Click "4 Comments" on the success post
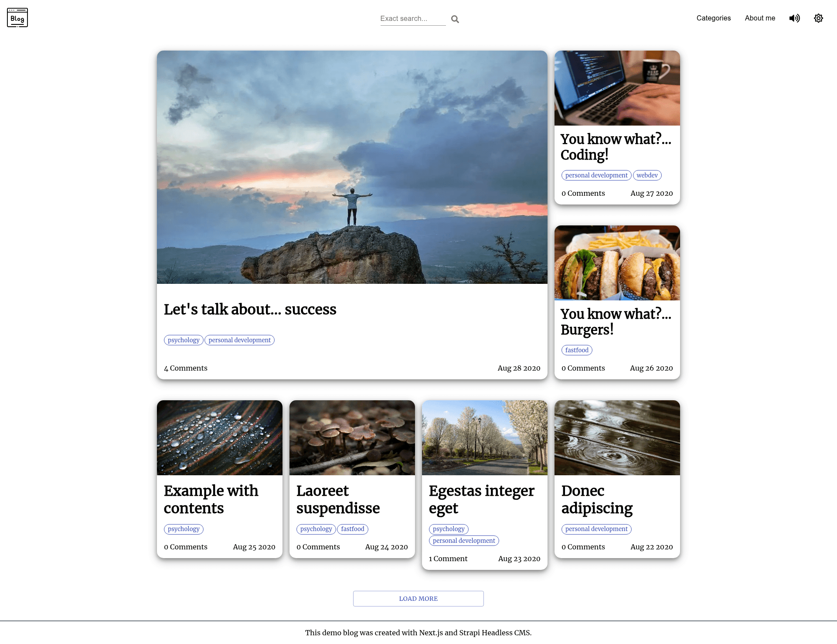The height and width of the screenshot is (644, 837). (186, 368)
